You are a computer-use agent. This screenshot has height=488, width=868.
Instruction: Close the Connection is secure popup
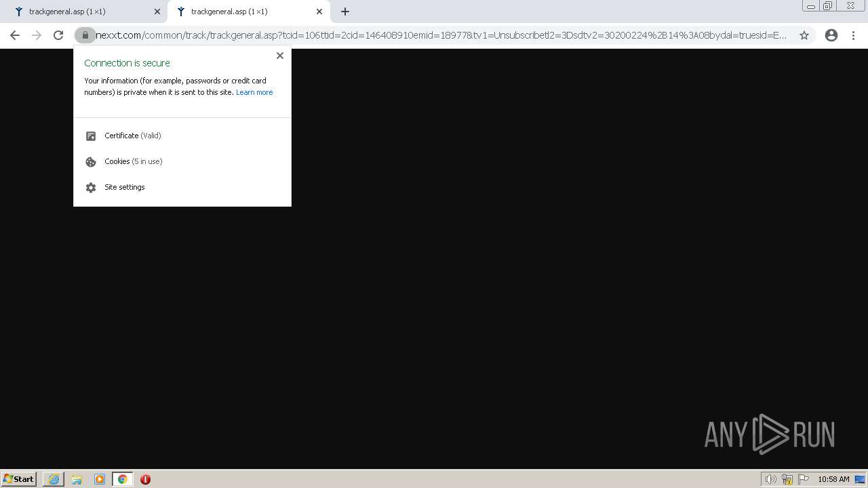[x=280, y=56]
